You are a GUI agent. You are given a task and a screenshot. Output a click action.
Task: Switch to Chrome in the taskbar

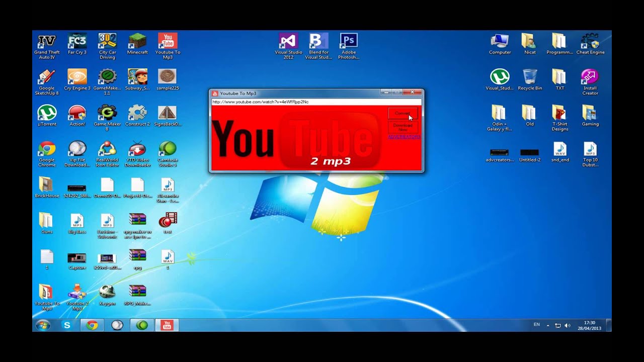pos(92,325)
